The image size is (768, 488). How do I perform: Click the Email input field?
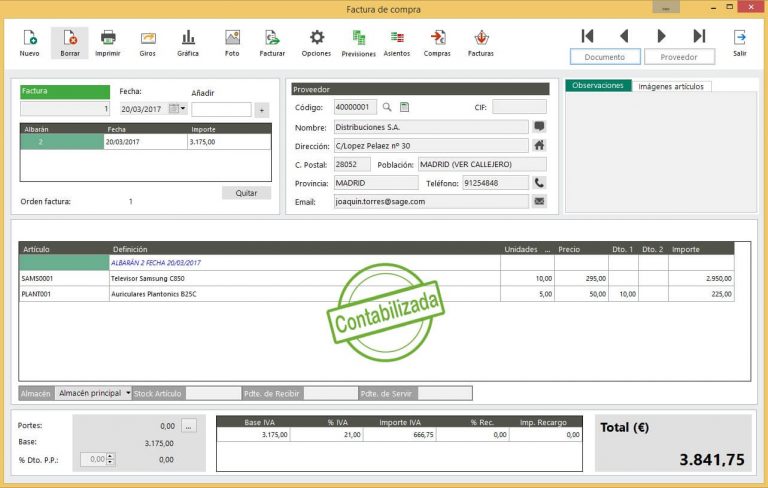click(x=430, y=201)
